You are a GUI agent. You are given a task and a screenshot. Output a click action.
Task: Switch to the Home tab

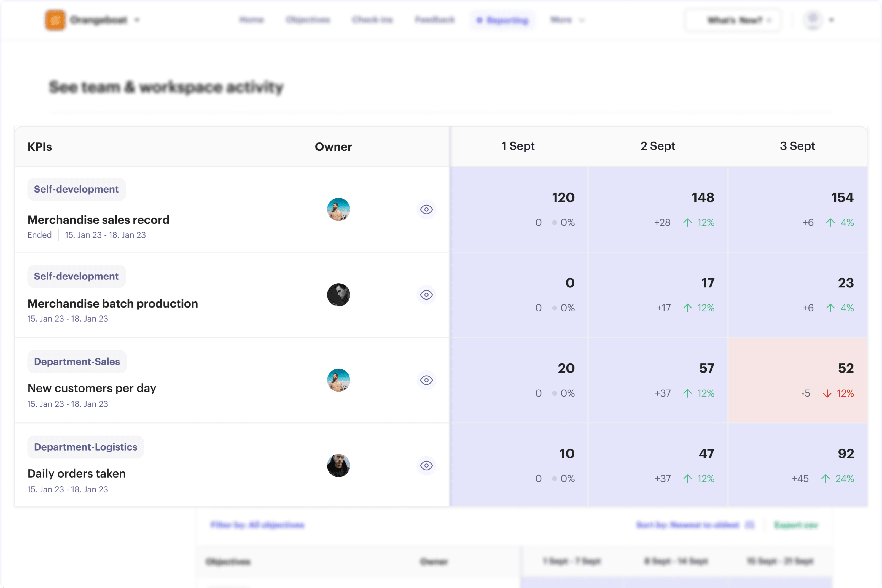[x=252, y=20]
